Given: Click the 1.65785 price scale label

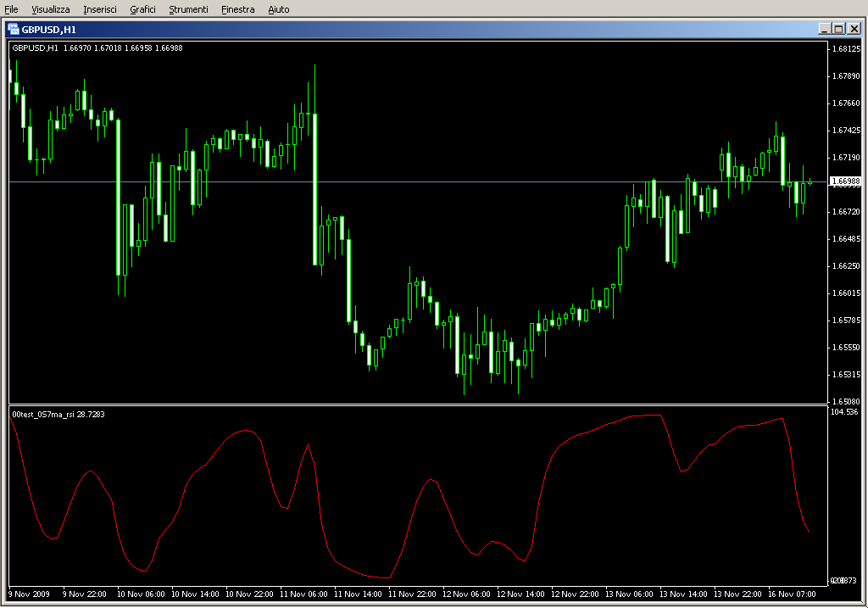Looking at the screenshot, I should pos(847,320).
